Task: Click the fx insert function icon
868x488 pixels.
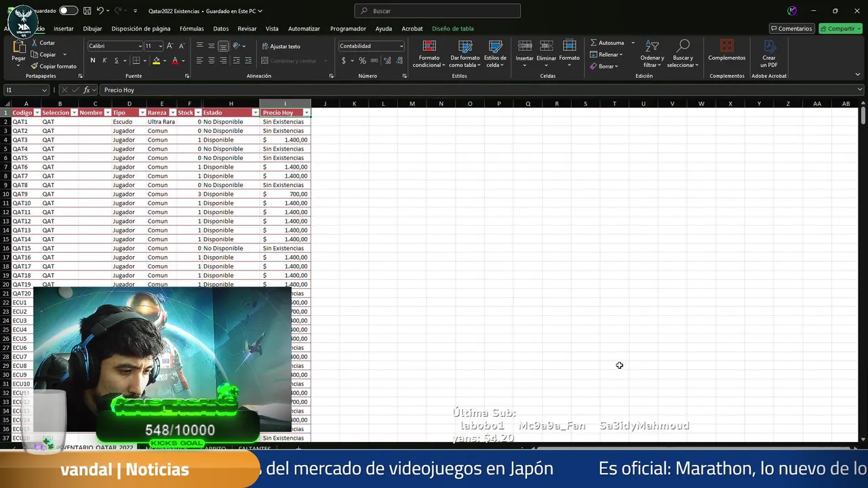Action: click(x=87, y=90)
